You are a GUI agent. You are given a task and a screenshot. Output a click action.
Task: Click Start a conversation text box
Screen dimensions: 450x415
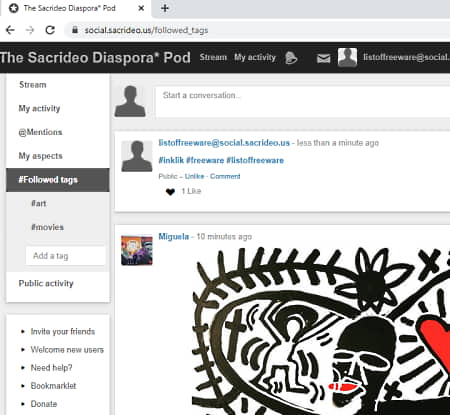coord(303,102)
